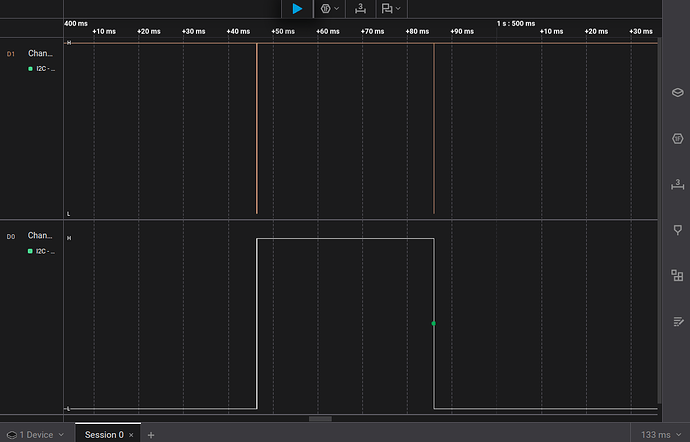Select the D0 channel label
This screenshot has height=442, width=690.
(x=11, y=236)
